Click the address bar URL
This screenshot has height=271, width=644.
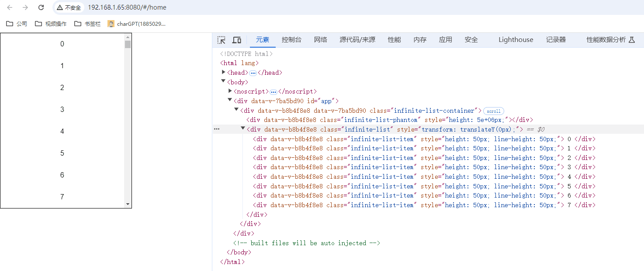pos(127,7)
